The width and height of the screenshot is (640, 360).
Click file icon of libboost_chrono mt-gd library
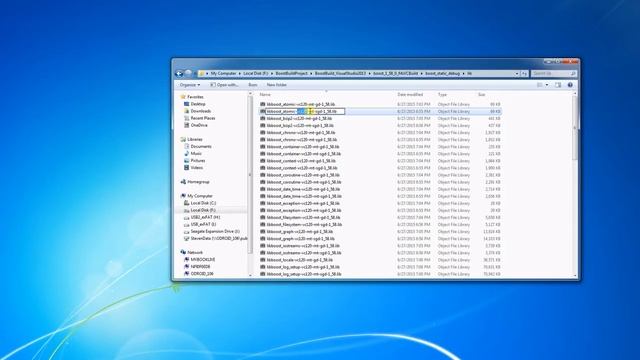point(263,133)
